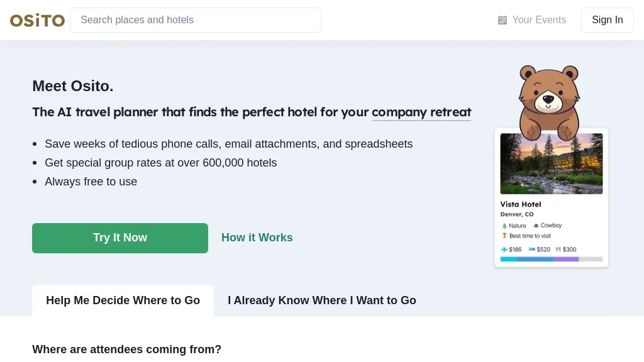Click the calendar icon next to Your Events
This screenshot has width=644, height=362.
(x=502, y=20)
